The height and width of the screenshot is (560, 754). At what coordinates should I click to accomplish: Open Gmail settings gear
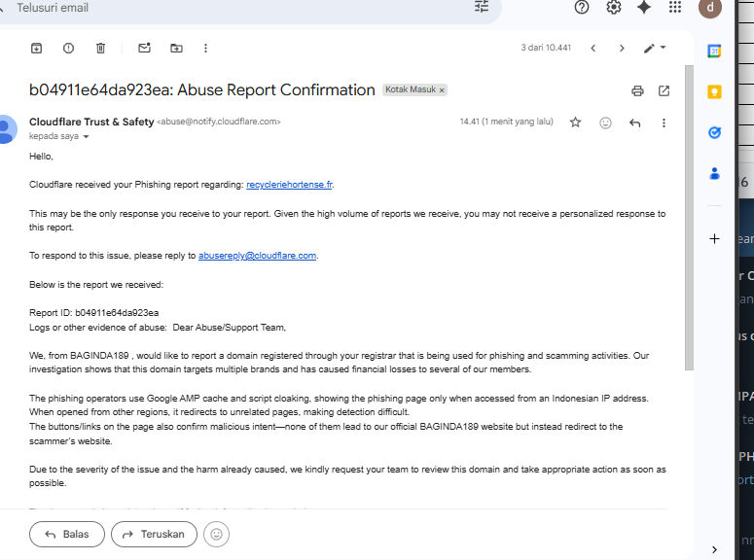point(614,7)
